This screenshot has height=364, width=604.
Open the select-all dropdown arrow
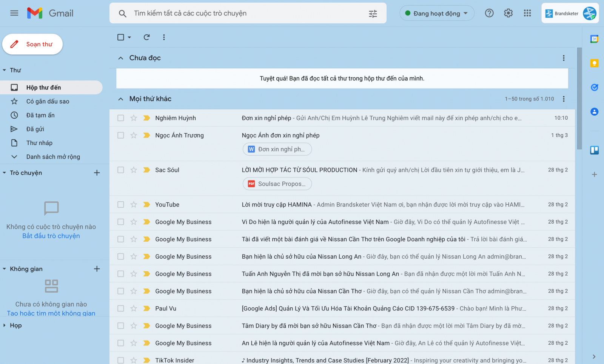(129, 37)
